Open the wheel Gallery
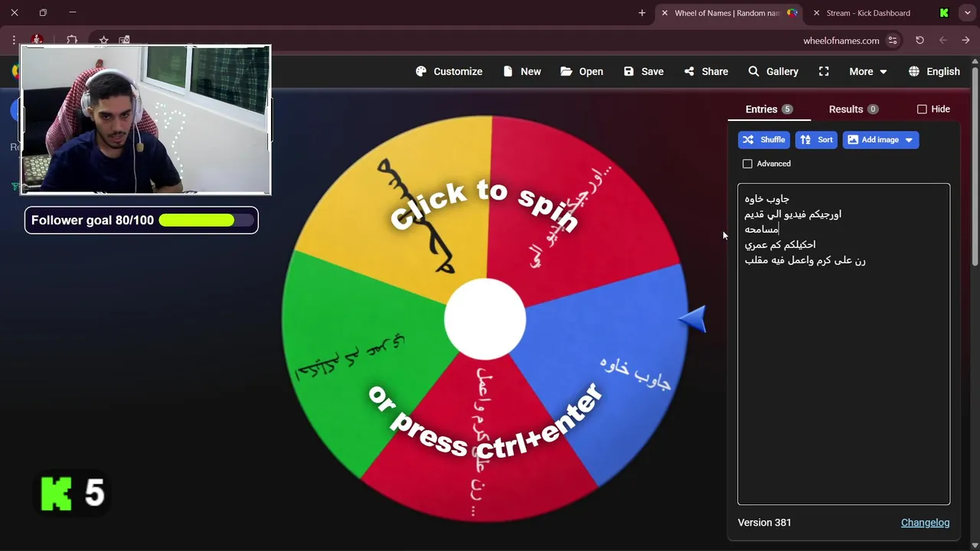This screenshot has width=980, height=551. tap(773, 71)
